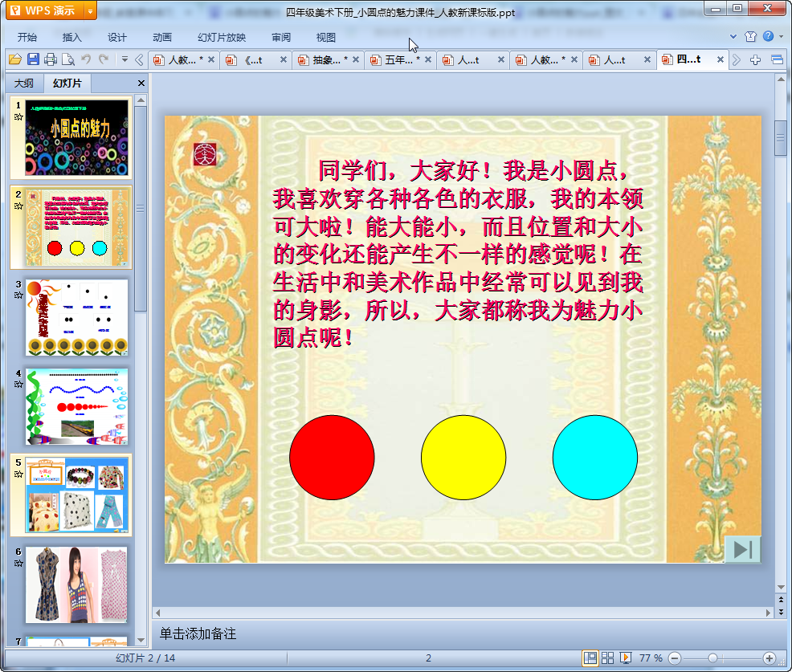
Task: Open the 审阅 ribbon tab
Action: (x=281, y=37)
